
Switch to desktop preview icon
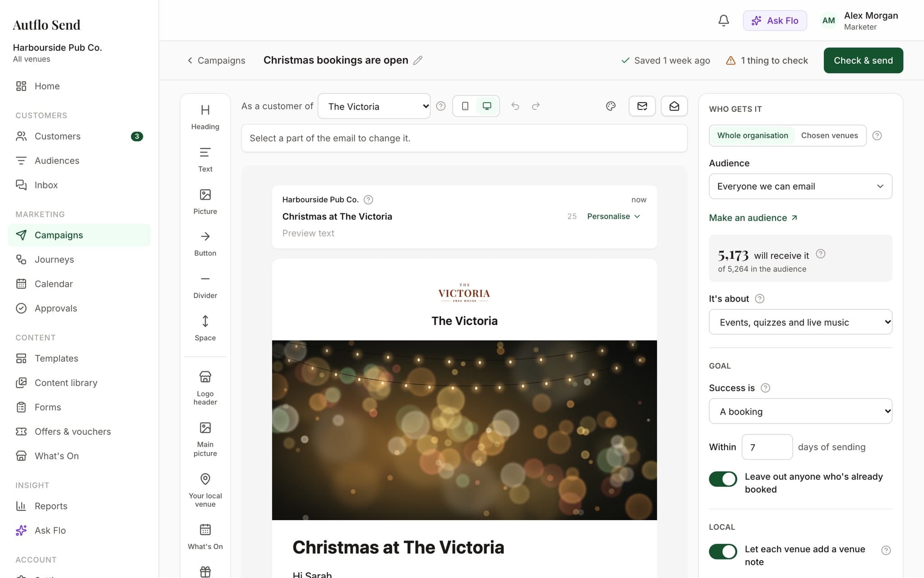pos(487,106)
